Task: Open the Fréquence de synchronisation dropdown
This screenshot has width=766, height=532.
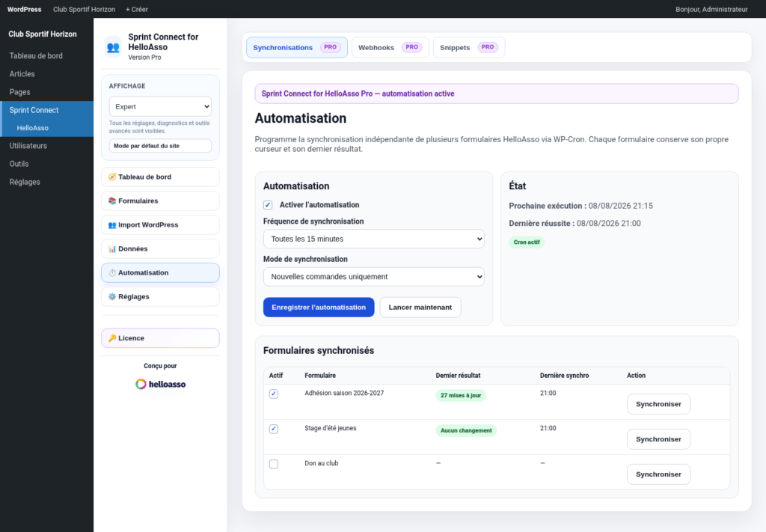Action: [x=374, y=239]
